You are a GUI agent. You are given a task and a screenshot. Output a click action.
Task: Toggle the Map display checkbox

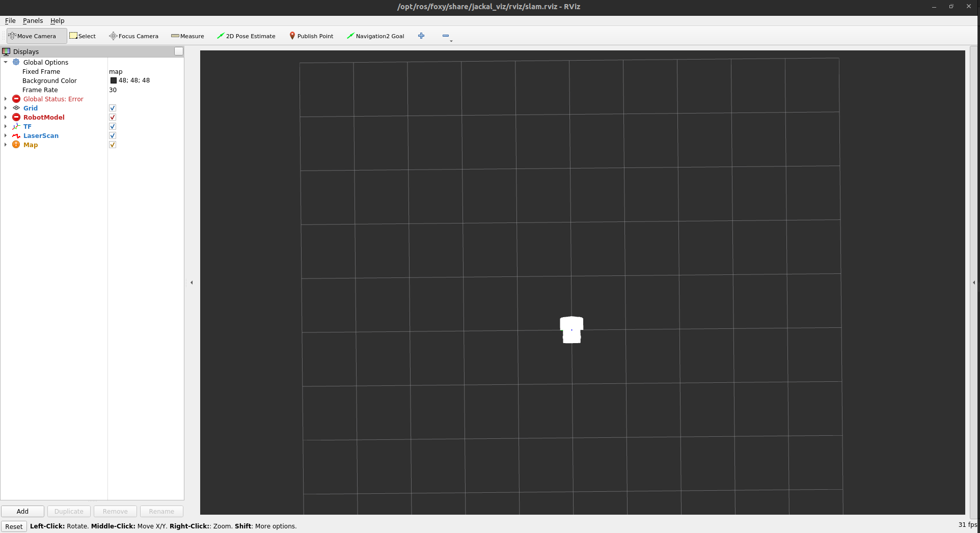click(x=112, y=145)
